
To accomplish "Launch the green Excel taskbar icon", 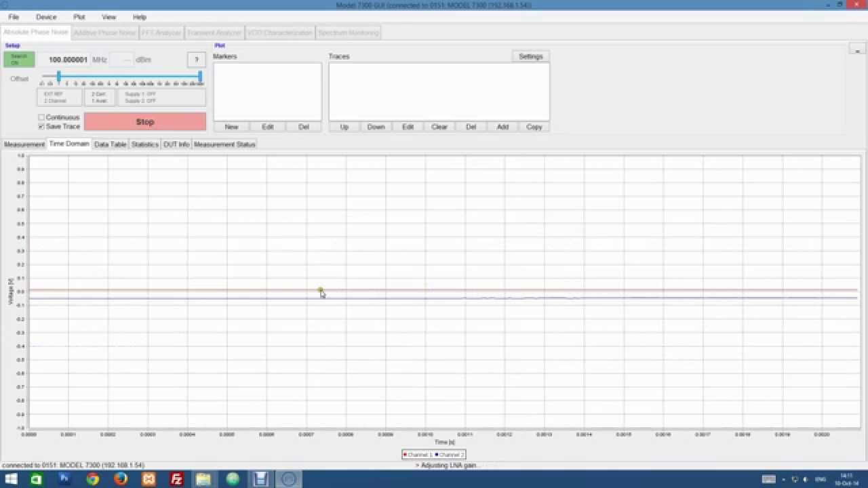I will 36,479.
